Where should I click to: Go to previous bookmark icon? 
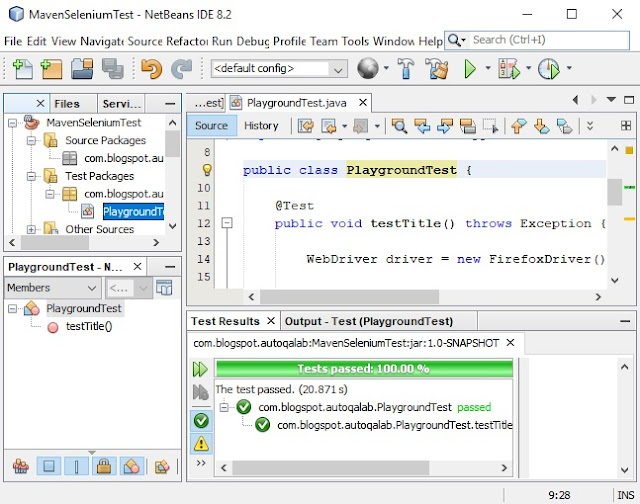[518, 126]
